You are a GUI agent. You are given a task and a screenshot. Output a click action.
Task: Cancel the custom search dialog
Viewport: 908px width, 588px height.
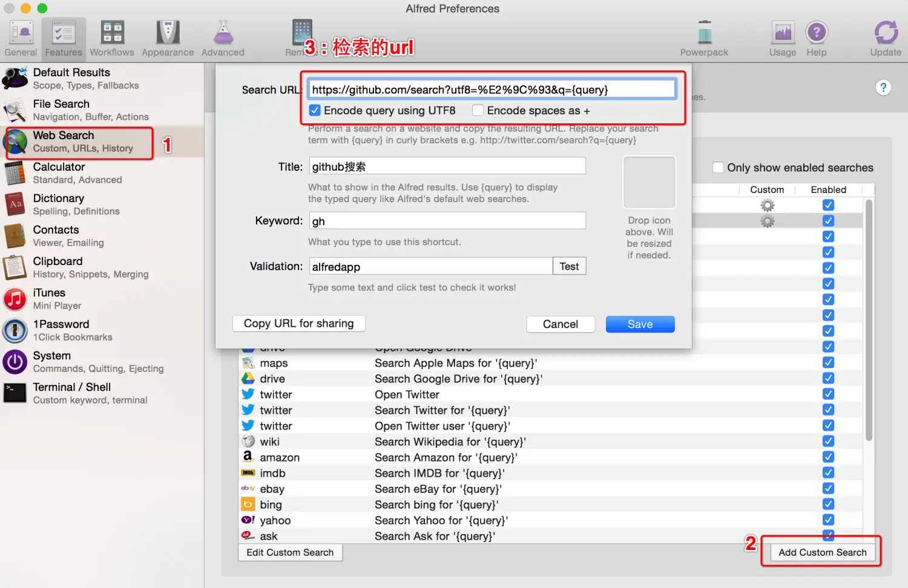pyautogui.click(x=561, y=324)
